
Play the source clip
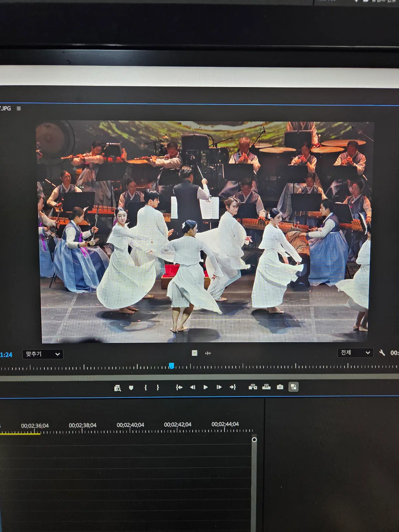coord(205,387)
